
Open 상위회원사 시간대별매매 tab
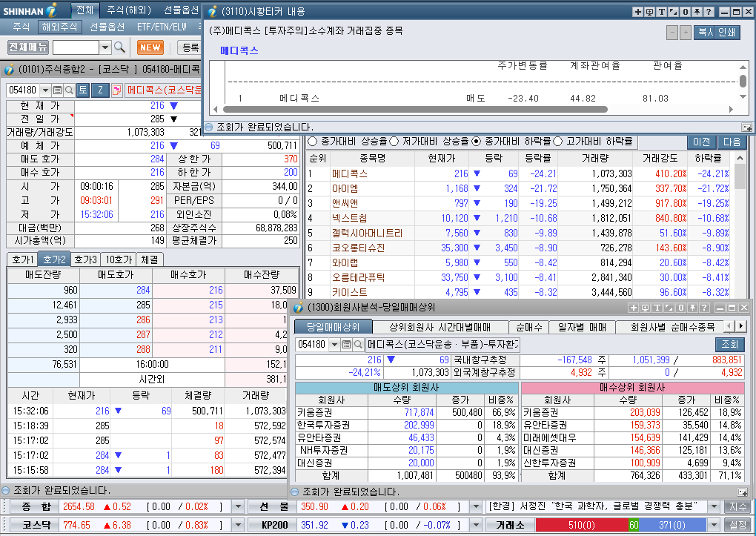pos(440,327)
